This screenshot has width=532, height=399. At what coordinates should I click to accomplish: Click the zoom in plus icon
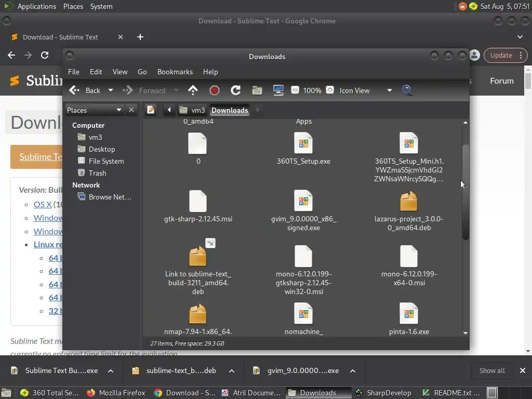[330, 90]
